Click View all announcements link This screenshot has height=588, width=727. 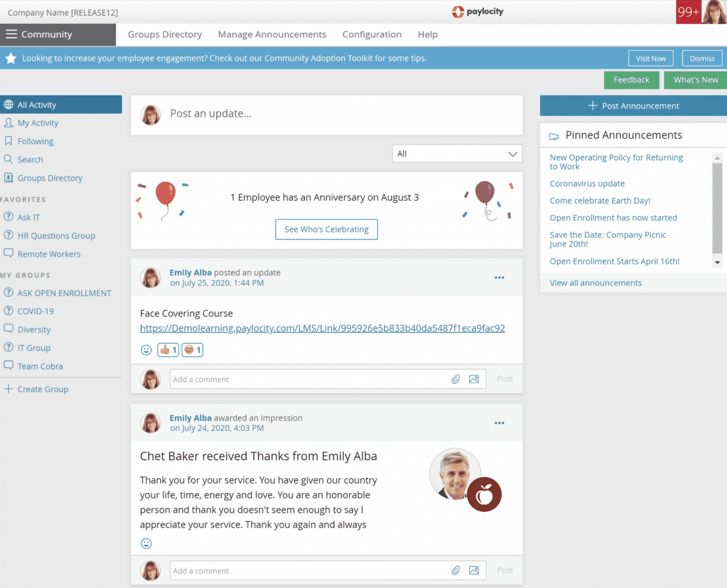pyautogui.click(x=595, y=282)
